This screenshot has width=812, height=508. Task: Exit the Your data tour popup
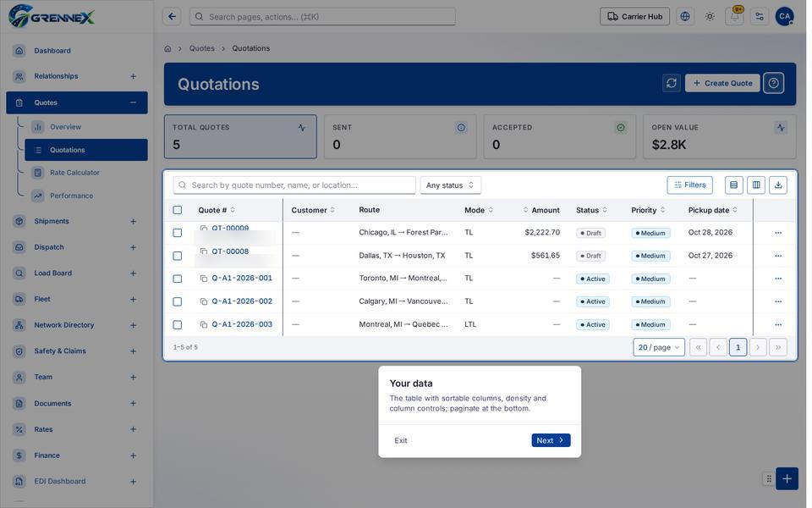click(401, 440)
